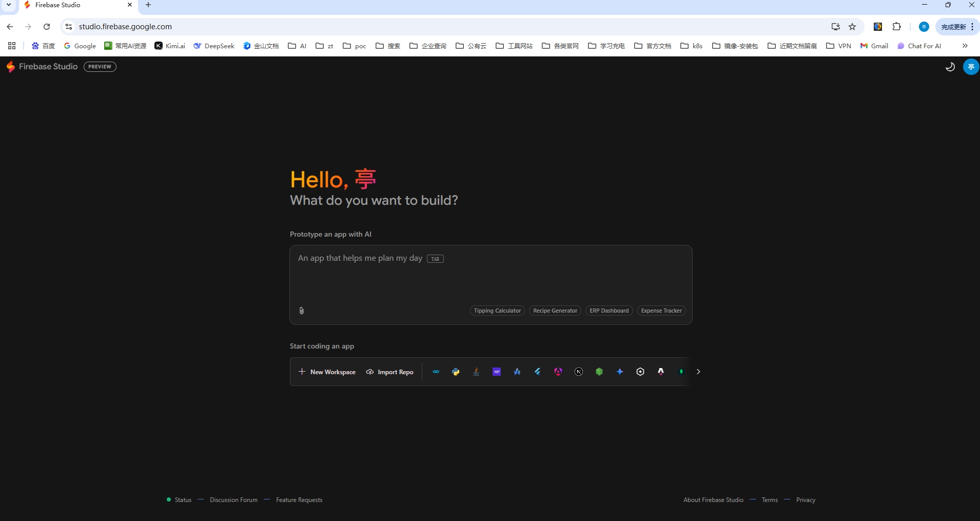Bookmark this page with star icon
Viewport: 980px width, 521px height.
pyautogui.click(x=852, y=27)
